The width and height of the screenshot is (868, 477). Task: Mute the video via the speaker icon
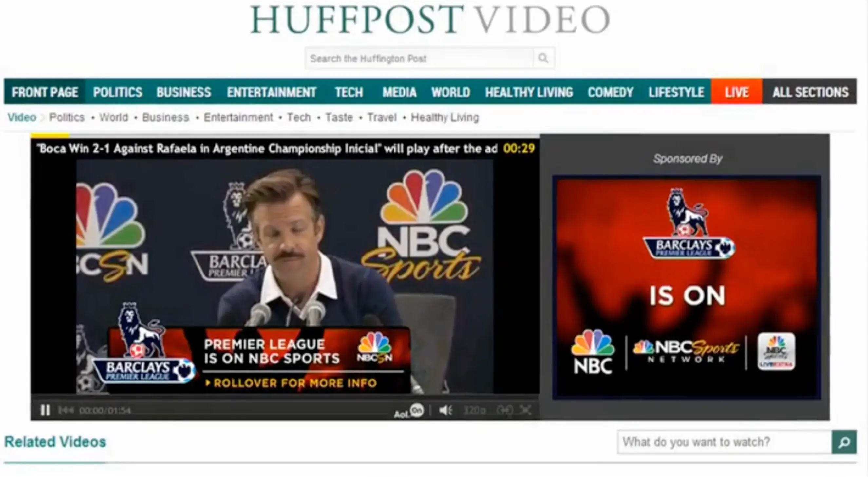445,410
